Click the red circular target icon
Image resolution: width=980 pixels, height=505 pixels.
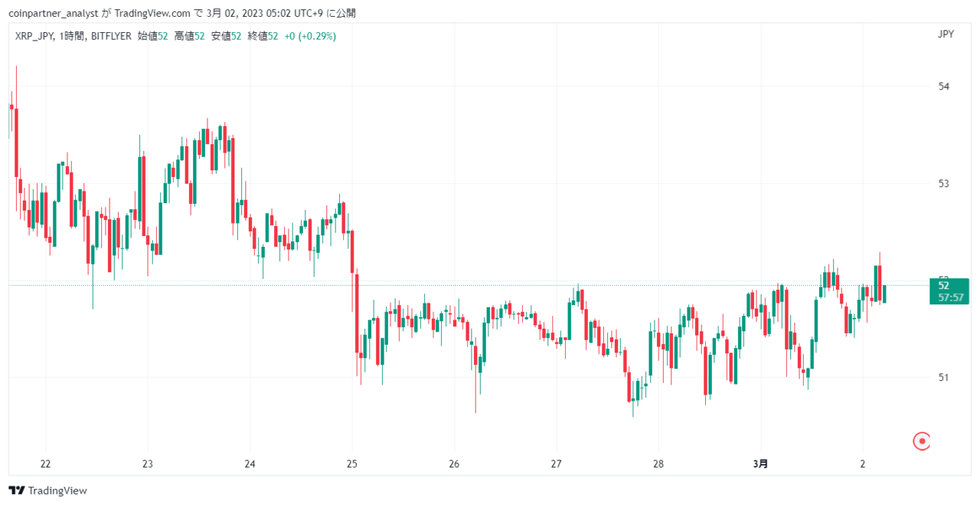click(923, 441)
